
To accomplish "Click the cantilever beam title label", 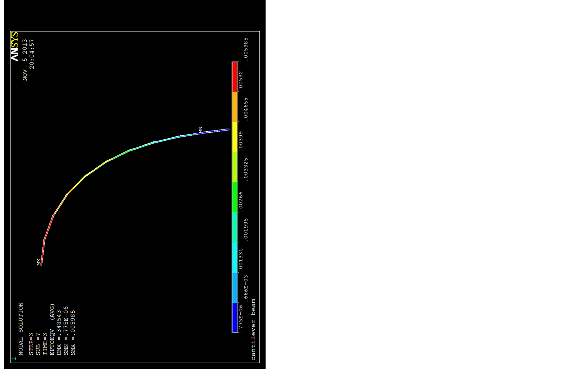I will coord(253,329).
